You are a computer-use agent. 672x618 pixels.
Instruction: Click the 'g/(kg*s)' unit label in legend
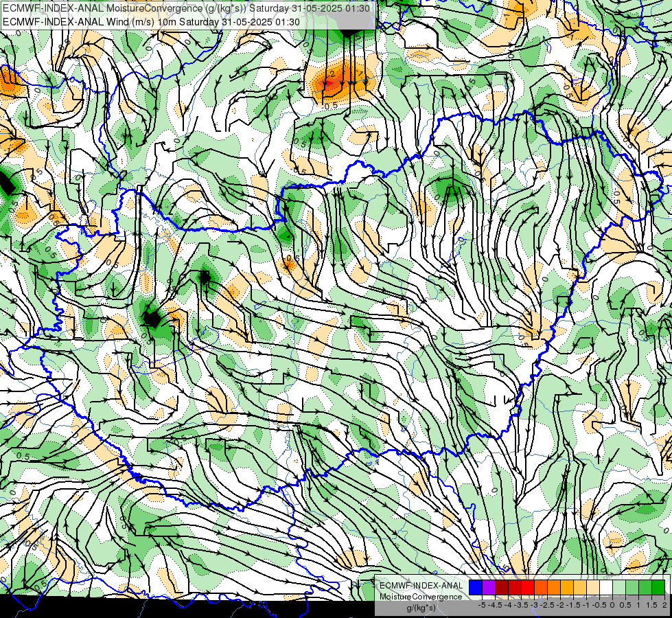click(421, 608)
